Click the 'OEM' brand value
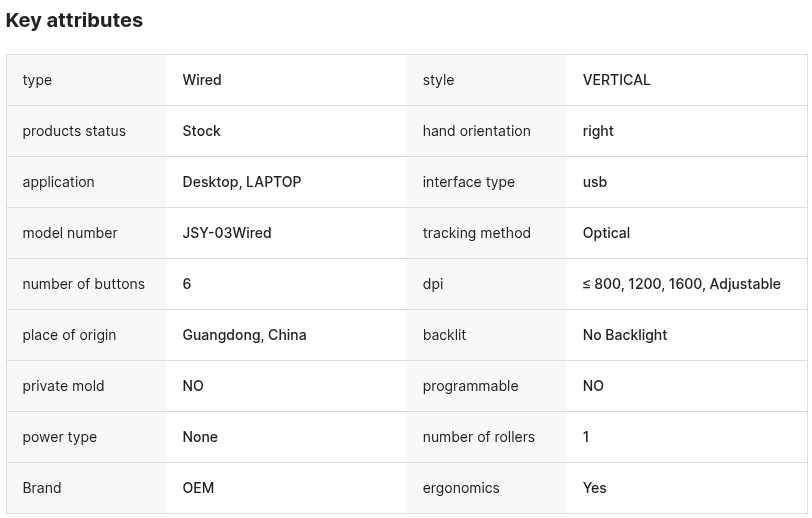 point(198,488)
